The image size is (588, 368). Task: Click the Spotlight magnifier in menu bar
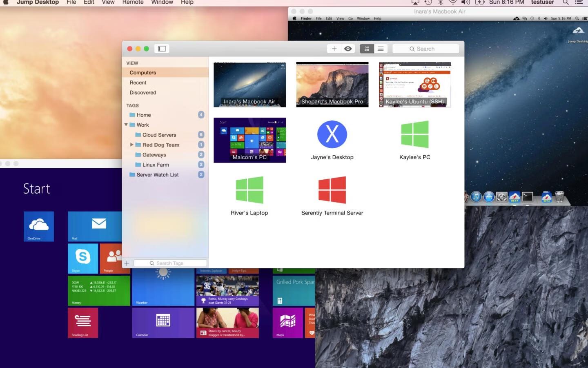tap(566, 2)
